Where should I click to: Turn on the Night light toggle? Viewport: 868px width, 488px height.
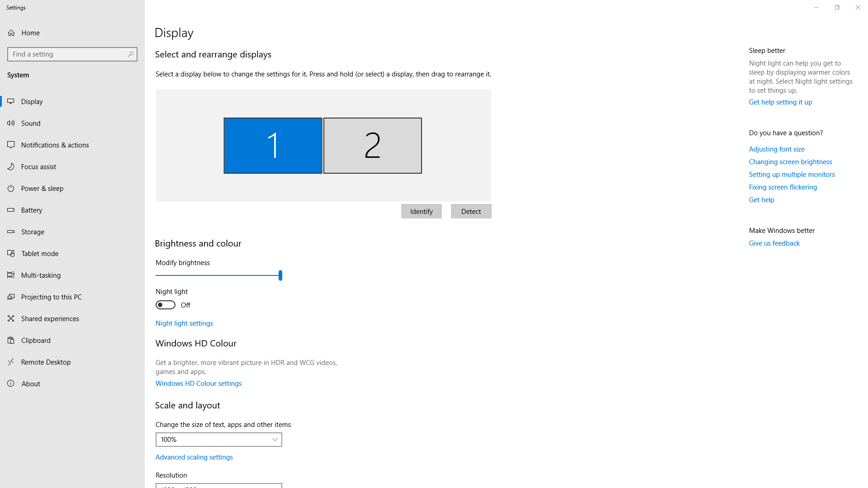[x=166, y=305]
